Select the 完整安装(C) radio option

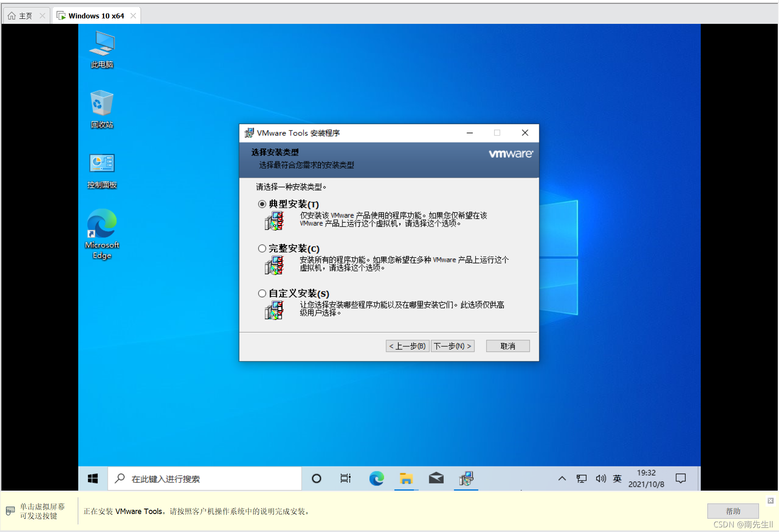click(x=262, y=248)
